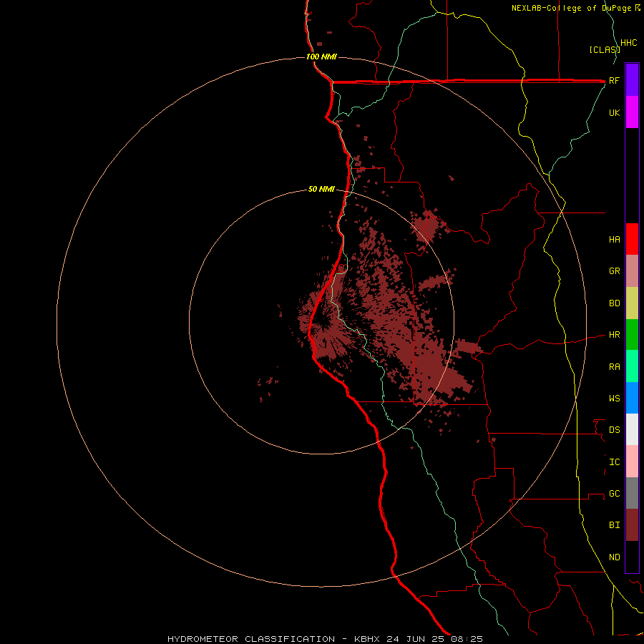Click the 50 NMI range ring label
This screenshot has width=644, height=644.
tap(321, 190)
